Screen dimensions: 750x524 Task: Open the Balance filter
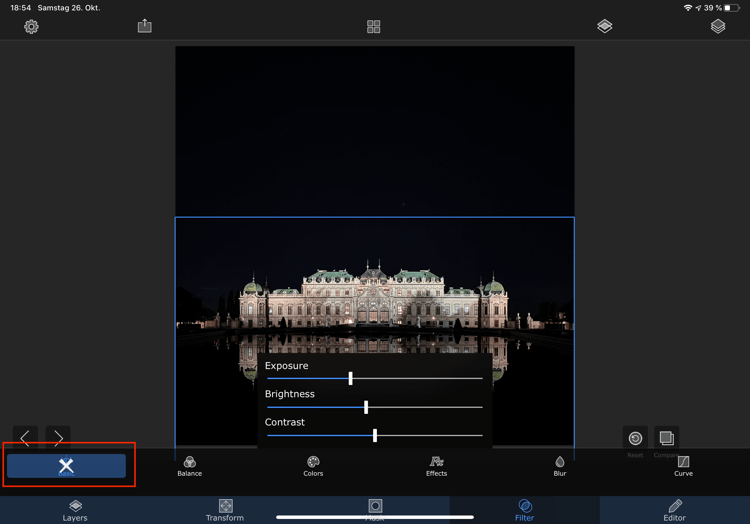click(189, 466)
